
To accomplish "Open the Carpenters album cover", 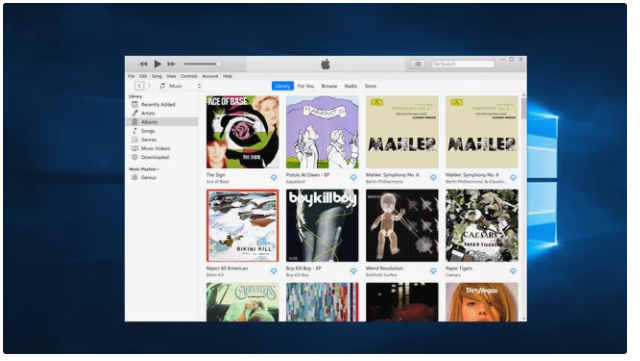I will 242,302.
